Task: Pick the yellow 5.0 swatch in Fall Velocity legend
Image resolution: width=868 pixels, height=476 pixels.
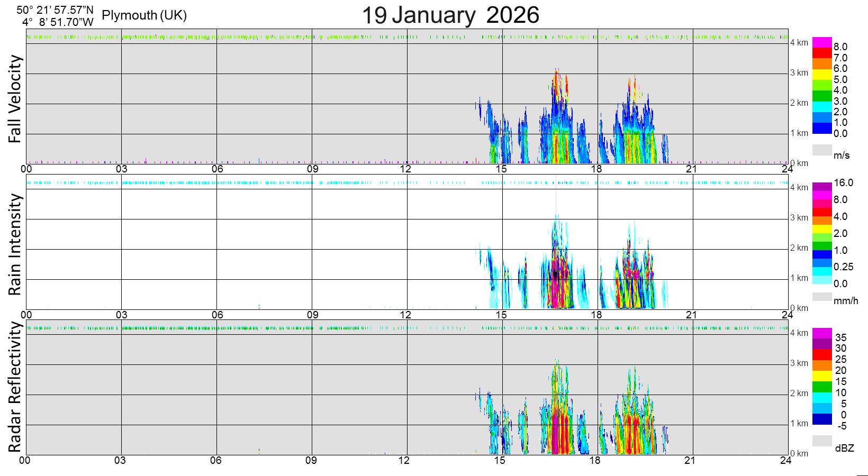Action: coord(822,75)
